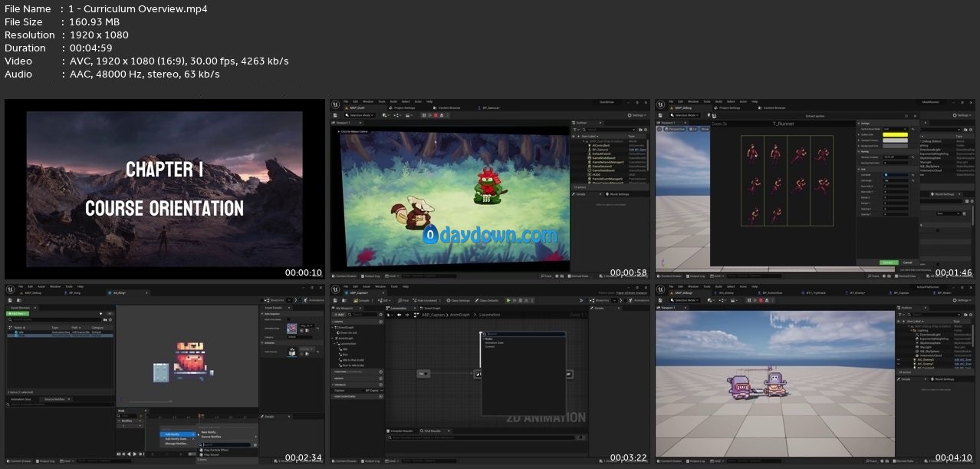Click the plus icon next to MACROS
Image resolution: width=980 pixels, height=469 pixels.
point(381,378)
